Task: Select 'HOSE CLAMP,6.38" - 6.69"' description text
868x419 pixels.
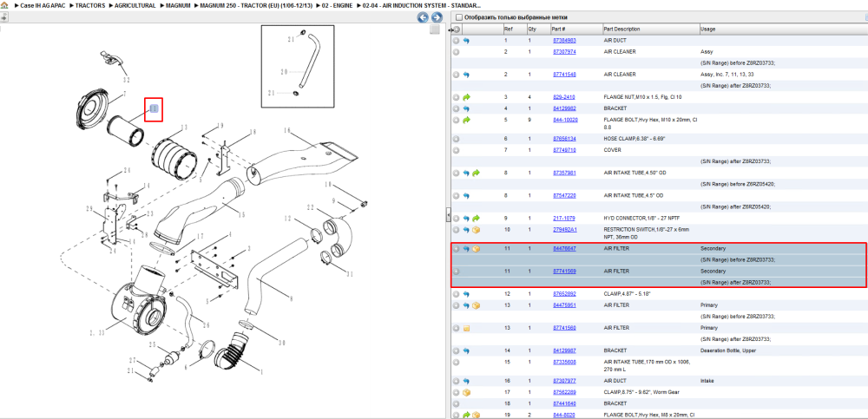Action: click(x=635, y=139)
